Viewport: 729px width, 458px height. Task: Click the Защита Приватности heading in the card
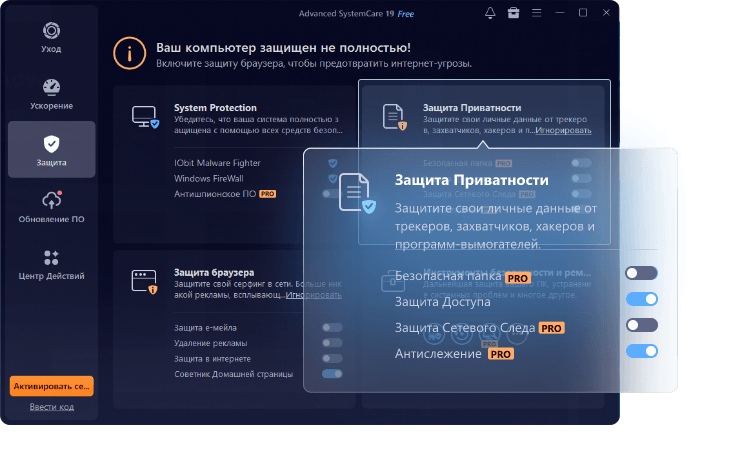coord(472,108)
